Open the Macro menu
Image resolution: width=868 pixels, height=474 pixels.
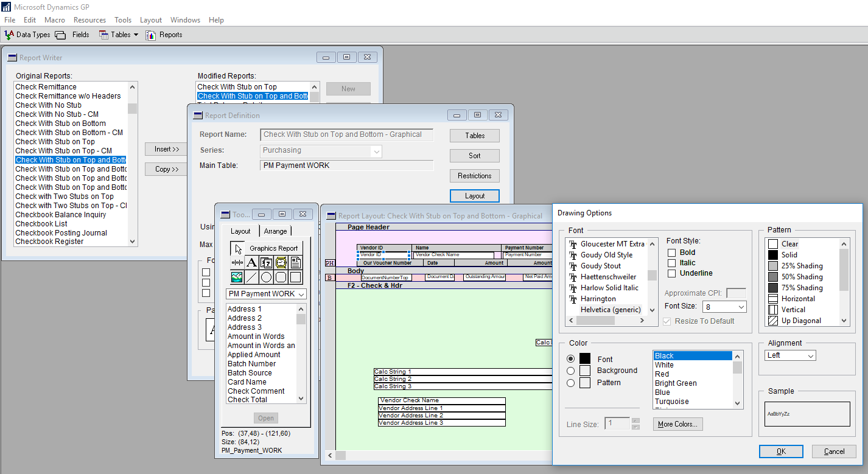pyautogui.click(x=55, y=20)
